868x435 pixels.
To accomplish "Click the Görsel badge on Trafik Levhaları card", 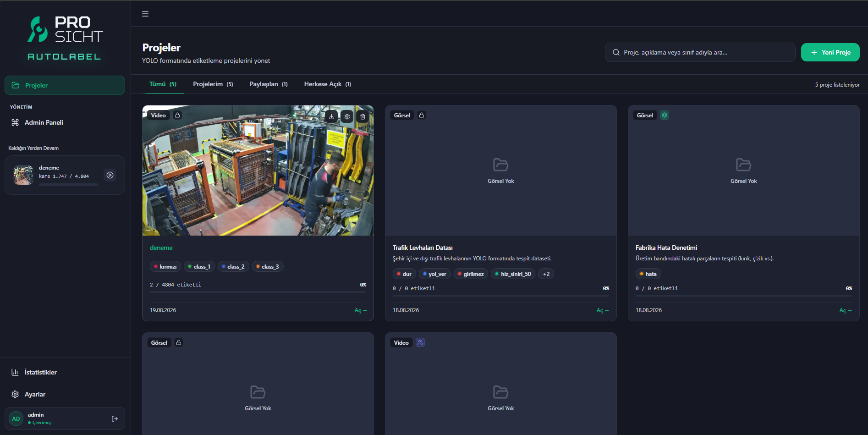I will tap(402, 115).
